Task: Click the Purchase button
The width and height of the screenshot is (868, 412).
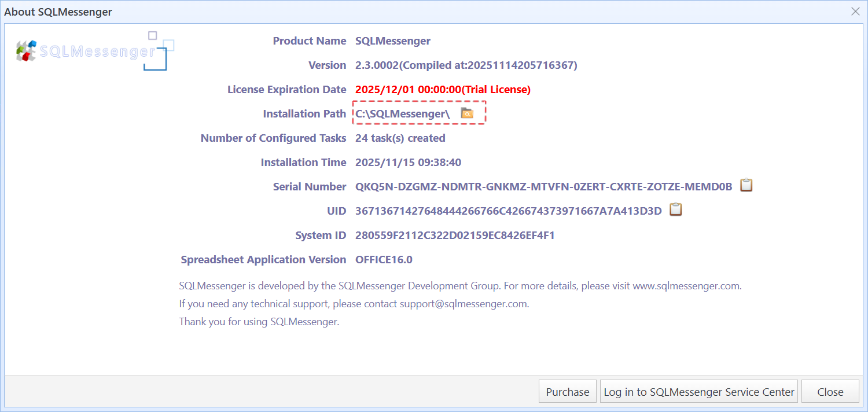Action: tap(567, 391)
